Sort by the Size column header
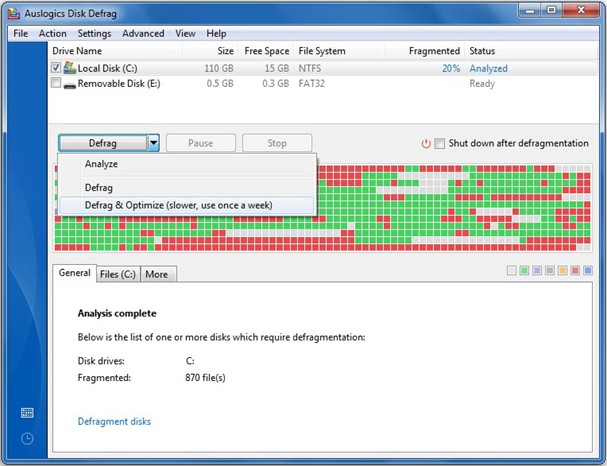The width and height of the screenshot is (607, 466). click(209, 51)
